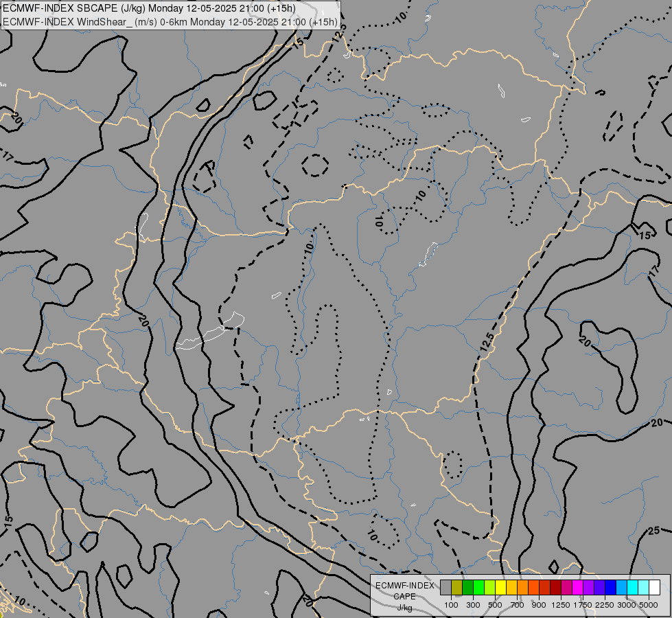Choose the dark green legend swatch

click(x=468, y=588)
